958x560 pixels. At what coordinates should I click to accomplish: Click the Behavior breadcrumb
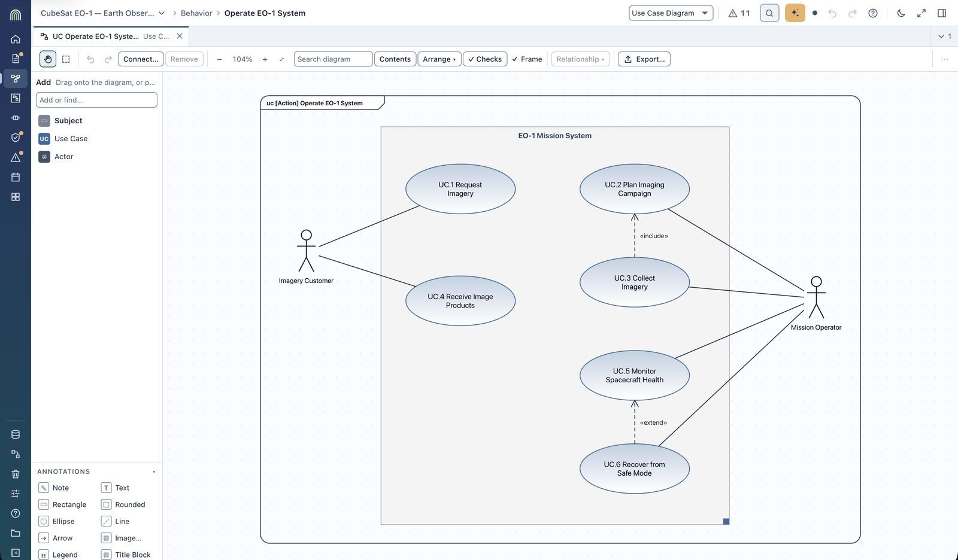pos(196,13)
